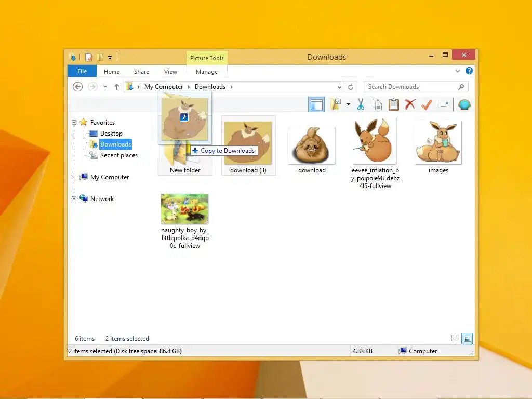Select Recent places under Favorites
532x399 pixels.
point(119,155)
